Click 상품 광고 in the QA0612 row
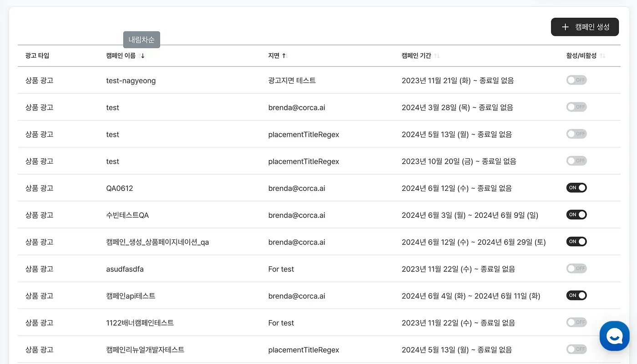637x364 pixels. (39, 188)
